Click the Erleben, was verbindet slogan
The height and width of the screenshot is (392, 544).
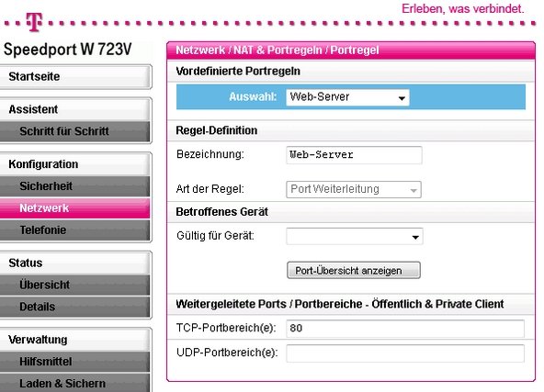pos(463,8)
